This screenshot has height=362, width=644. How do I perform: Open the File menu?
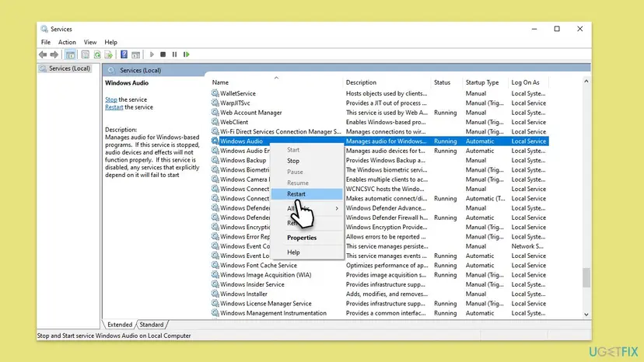click(x=46, y=42)
